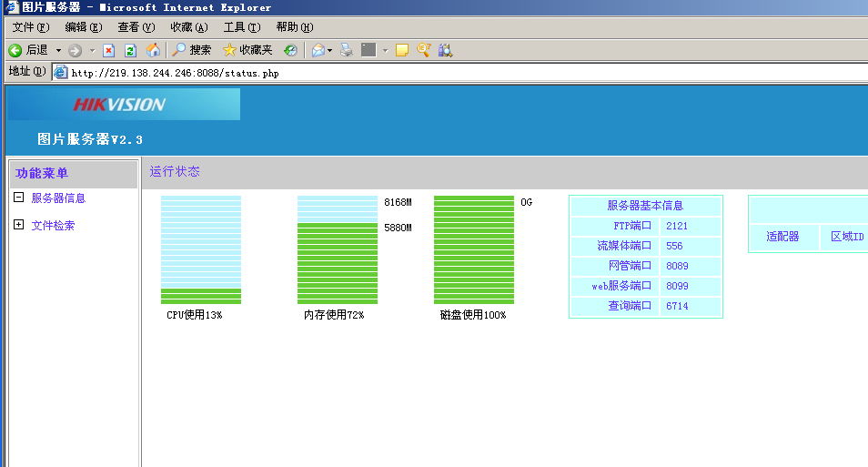This screenshot has width=868, height=467.
Task: Click the yellow note Discuss icon
Action: click(x=402, y=50)
